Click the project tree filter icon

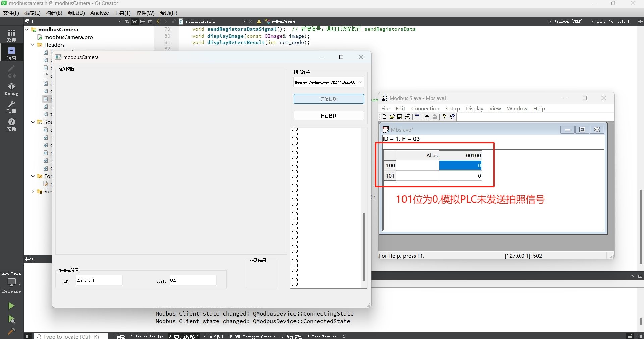[x=127, y=21]
